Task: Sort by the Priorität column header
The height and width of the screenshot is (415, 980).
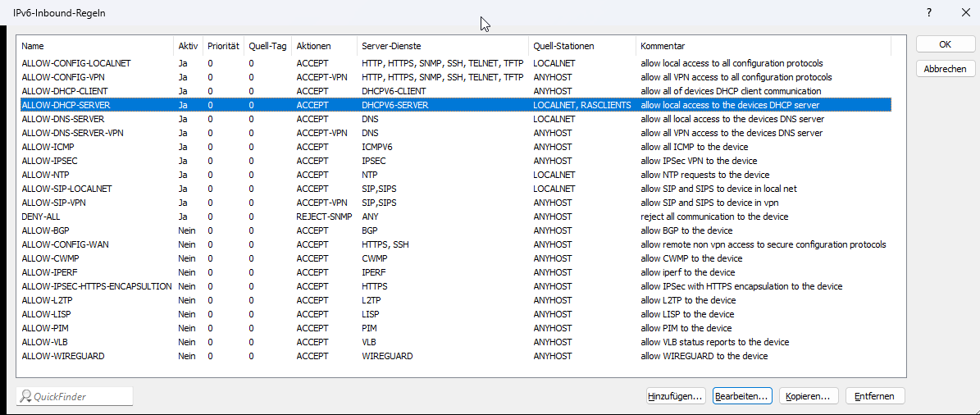Action: [x=223, y=46]
